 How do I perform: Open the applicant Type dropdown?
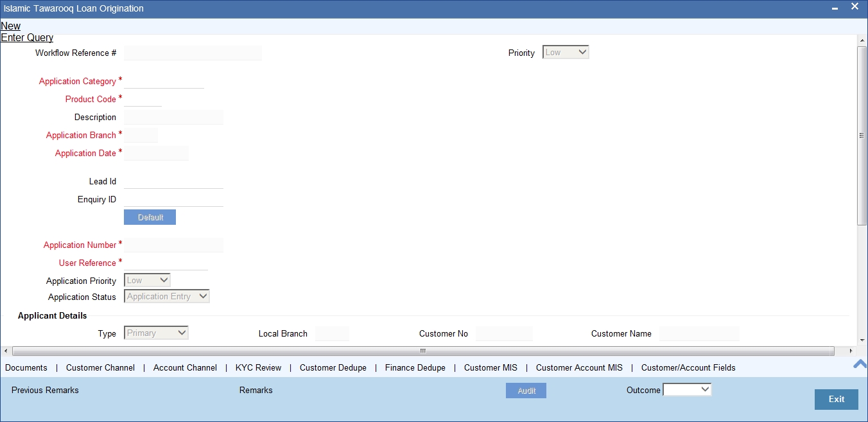tap(156, 333)
